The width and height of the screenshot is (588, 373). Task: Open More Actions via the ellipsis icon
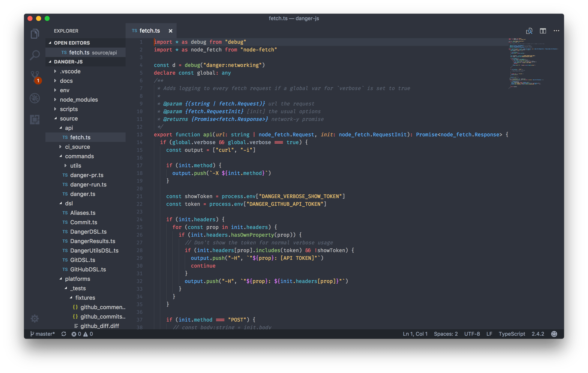[556, 31]
